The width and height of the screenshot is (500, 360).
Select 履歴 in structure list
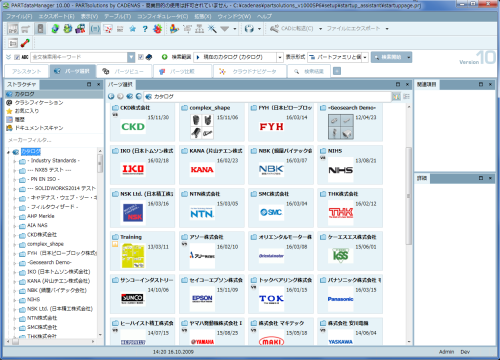(19, 119)
